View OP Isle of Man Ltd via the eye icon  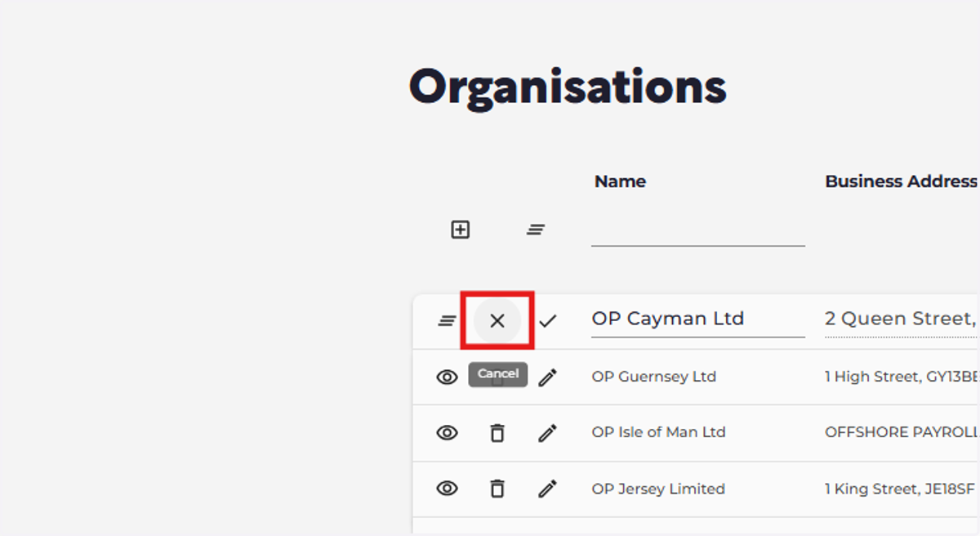(x=447, y=432)
